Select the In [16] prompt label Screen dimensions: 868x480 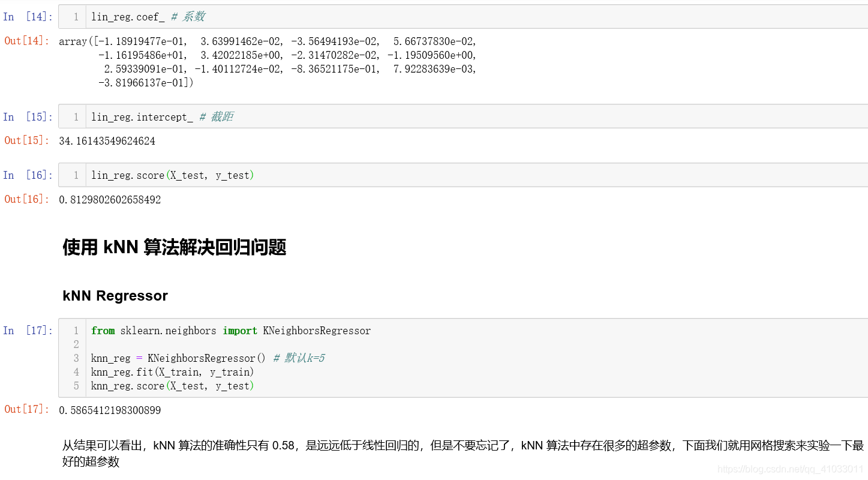tap(28, 175)
